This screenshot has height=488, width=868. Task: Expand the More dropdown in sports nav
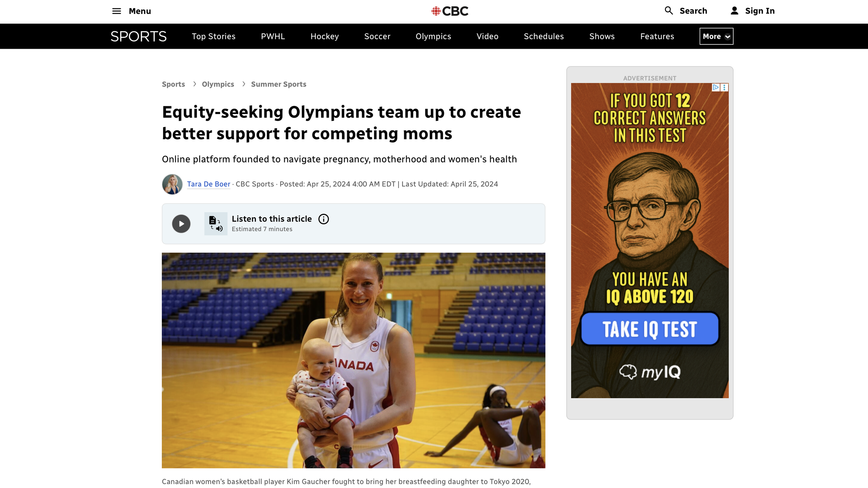pos(716,36)
